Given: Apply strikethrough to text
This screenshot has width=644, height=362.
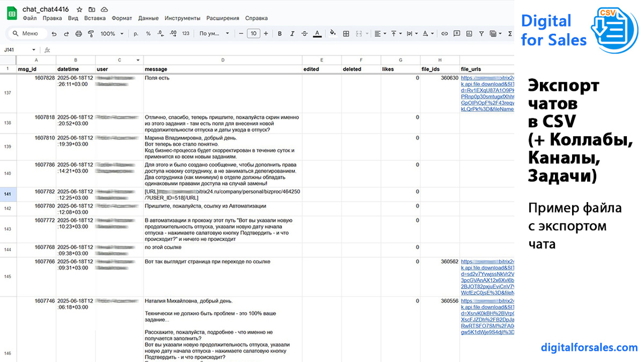Looking at the screenshot, I should [x=304, y=34].
